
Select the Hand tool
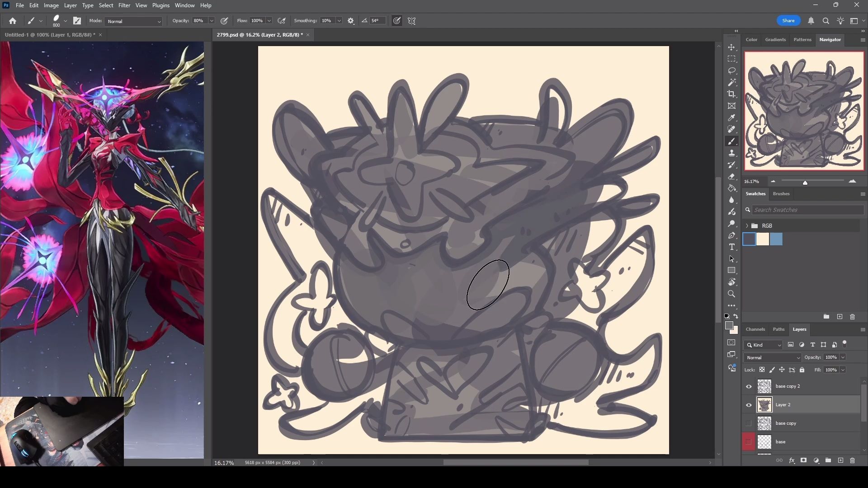click(731, 282)
